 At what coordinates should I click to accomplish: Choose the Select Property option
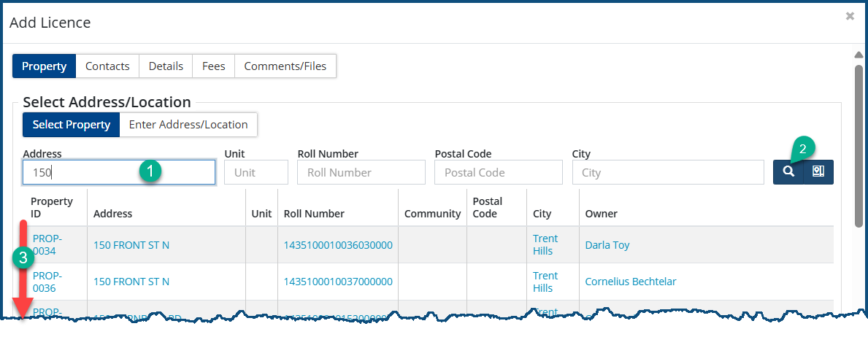71,124
